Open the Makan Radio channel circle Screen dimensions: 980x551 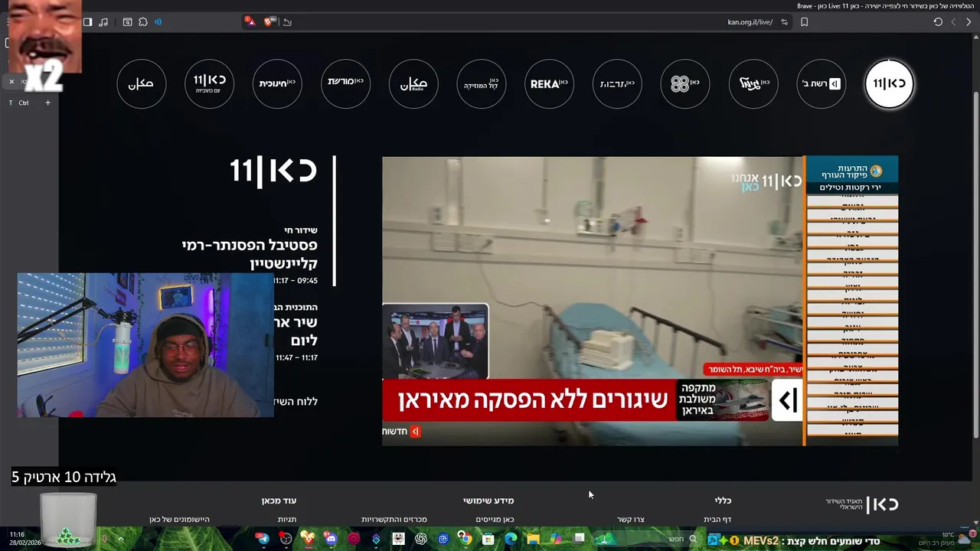click(413, 83)
